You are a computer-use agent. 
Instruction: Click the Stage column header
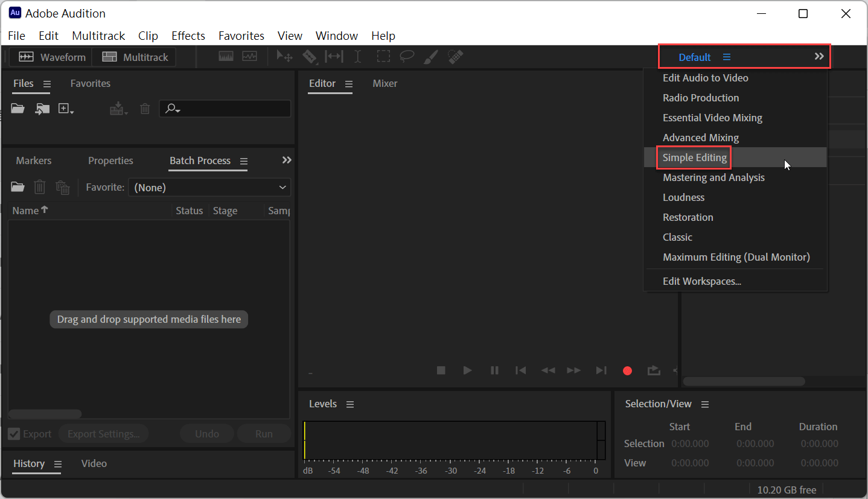tap(225, 211)
